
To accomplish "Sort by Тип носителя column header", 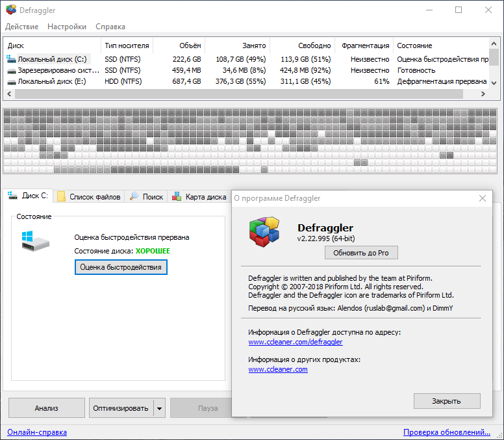I will click(x=127, y=45).
